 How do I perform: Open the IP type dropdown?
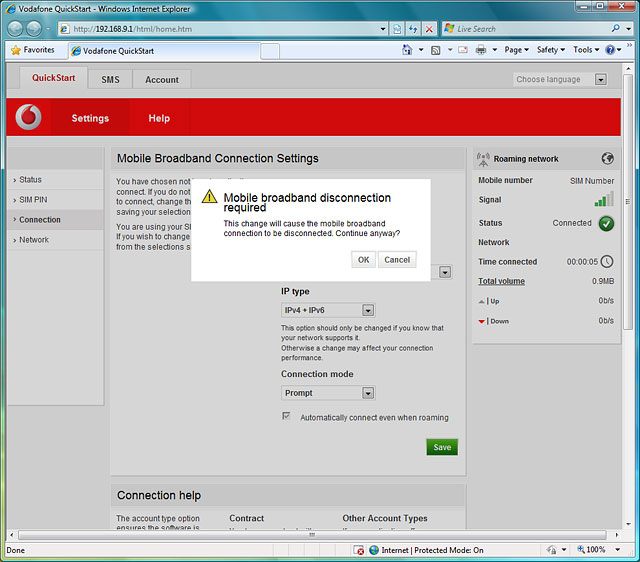[328, 311]
